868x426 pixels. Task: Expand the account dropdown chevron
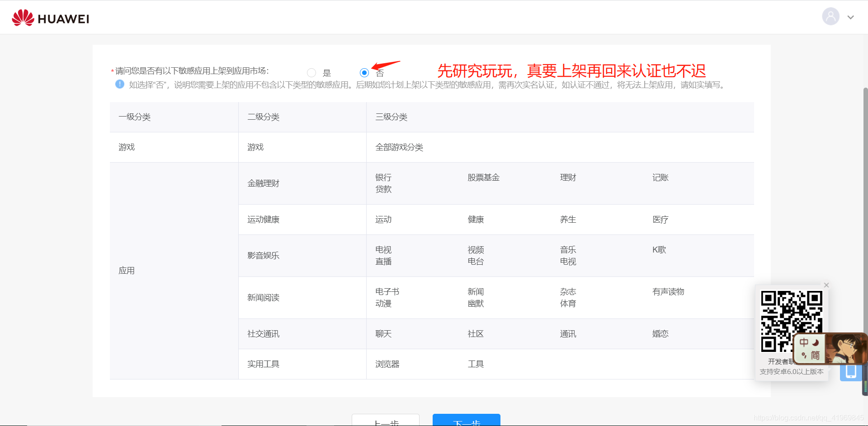pyautogui.click(x=851, y=18)
